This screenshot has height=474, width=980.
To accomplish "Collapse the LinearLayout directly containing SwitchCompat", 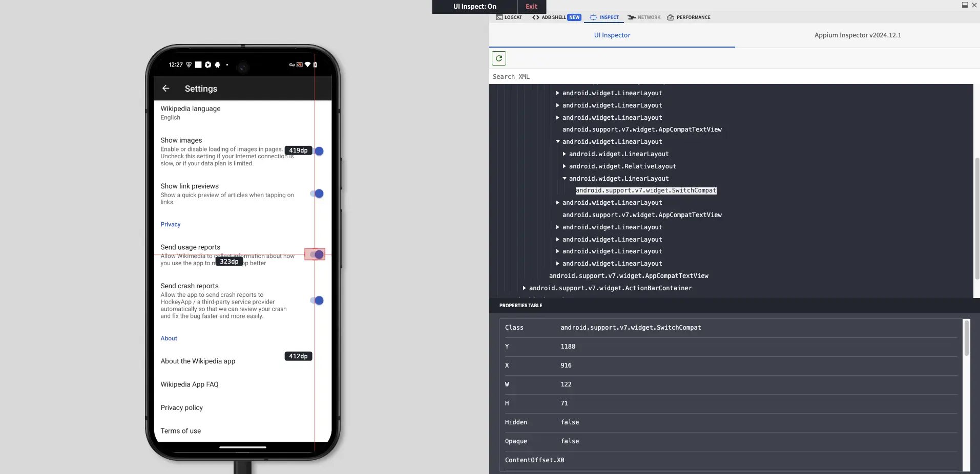I will (564, 179).
